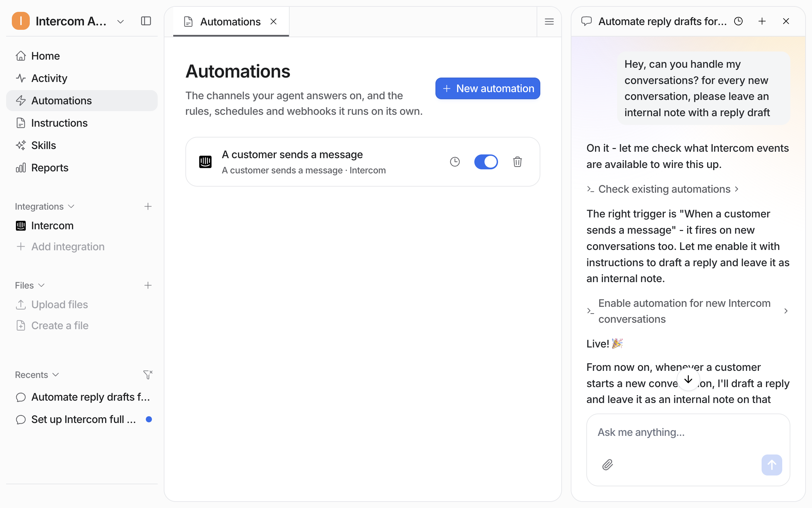812x508 pixels.
Task: Expand Check existing automations step
Action: (663, 189)
